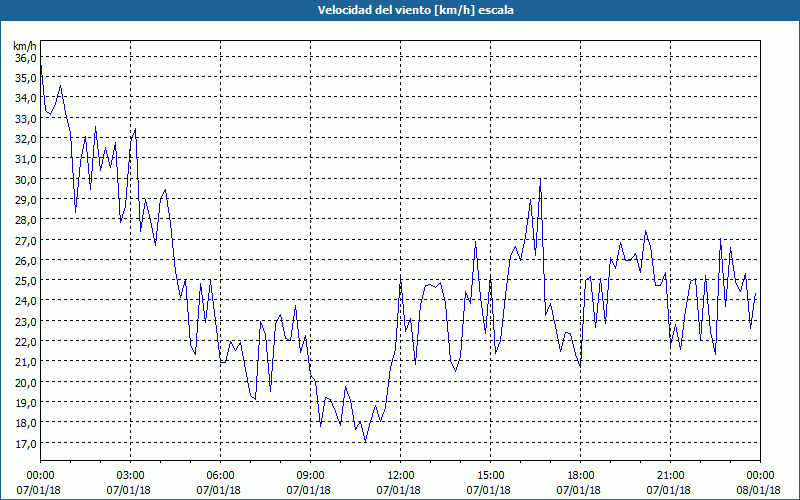Click the '20,0' y-axis label
The image size is (800, 500).
click(26, 383)
